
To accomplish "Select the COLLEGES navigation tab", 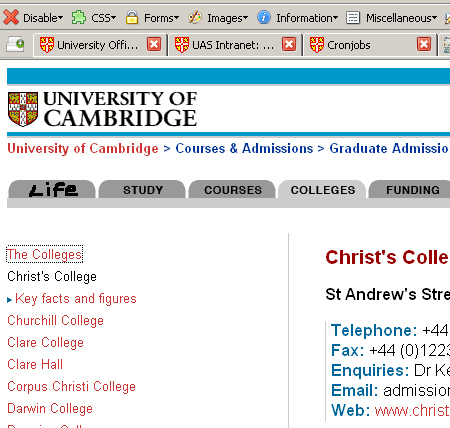I will coord(323,190).
